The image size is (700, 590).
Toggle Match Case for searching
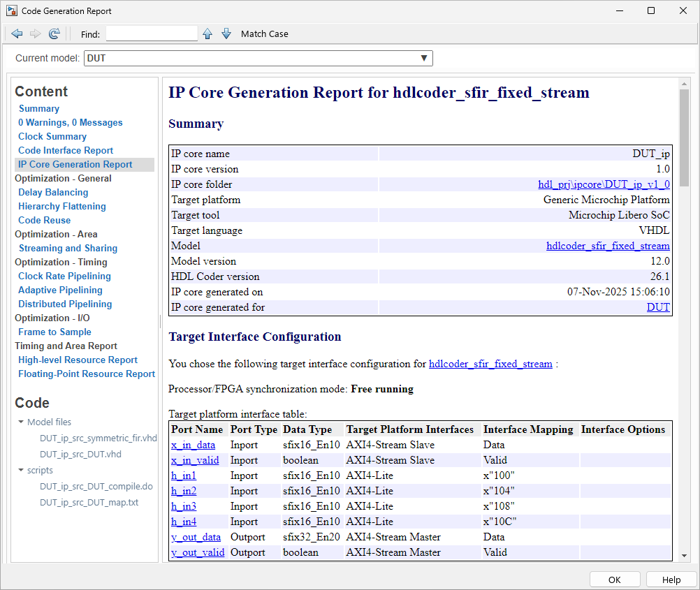(x=264, y=34)
